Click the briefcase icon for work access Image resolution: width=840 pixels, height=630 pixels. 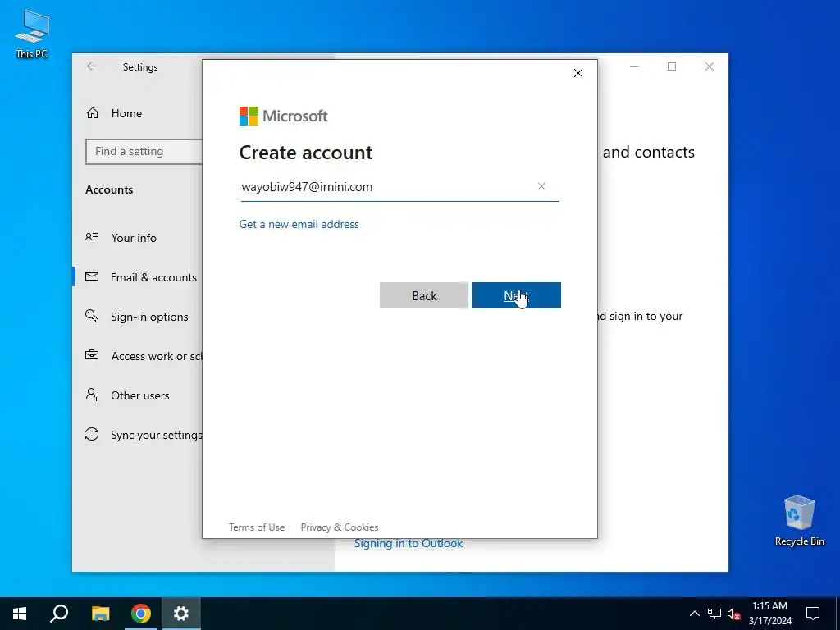point(92,355)
